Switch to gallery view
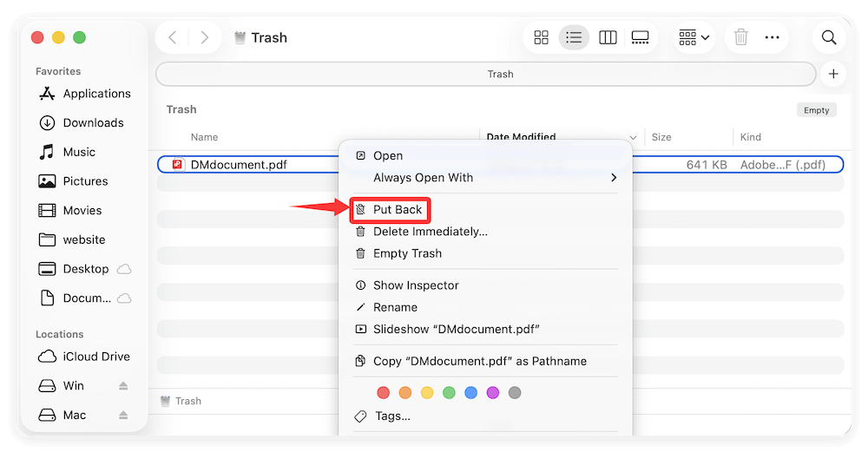 (x=640, y=37)
